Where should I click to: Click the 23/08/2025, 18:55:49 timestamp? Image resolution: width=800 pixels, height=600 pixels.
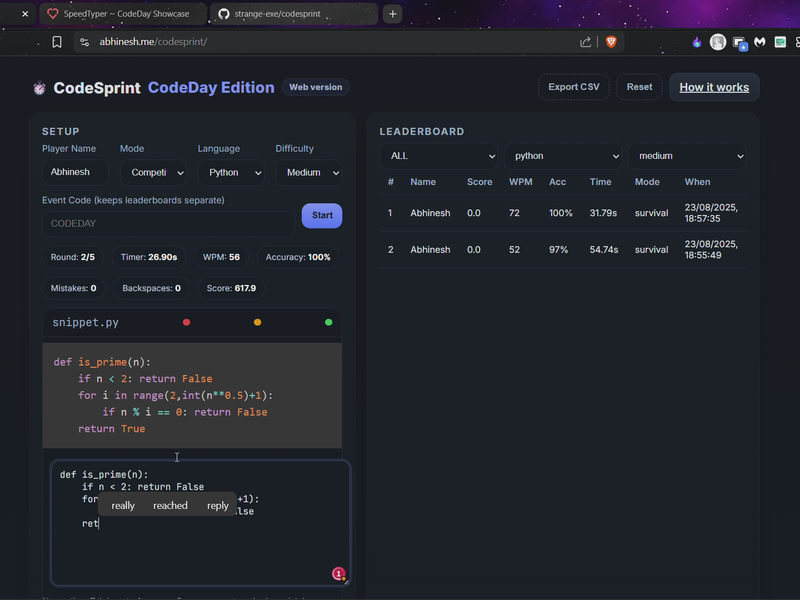(711, 250)
